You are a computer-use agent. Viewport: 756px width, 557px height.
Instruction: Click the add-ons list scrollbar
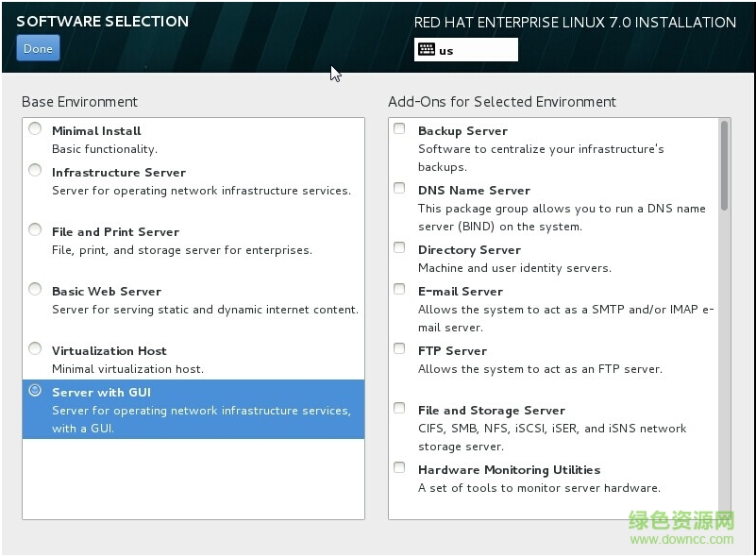click(x=724, y=165)
